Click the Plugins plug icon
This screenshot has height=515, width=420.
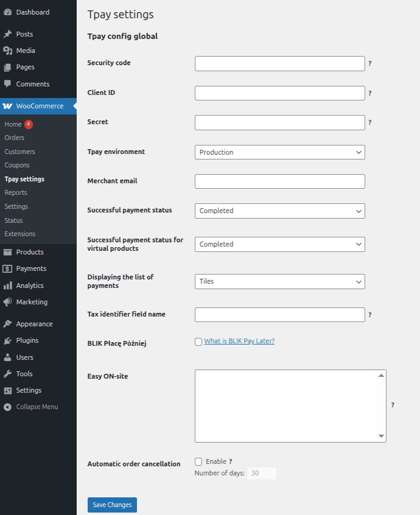[8, 340]
